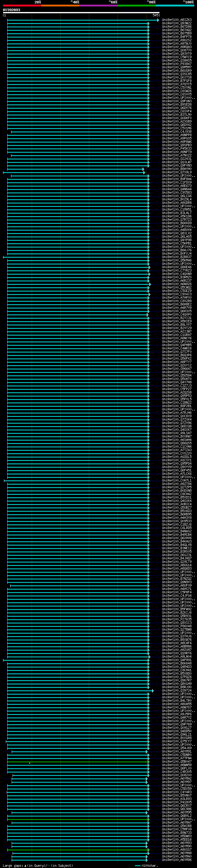Select the UniRef100_A7LCK6 label

click(176, 474)
